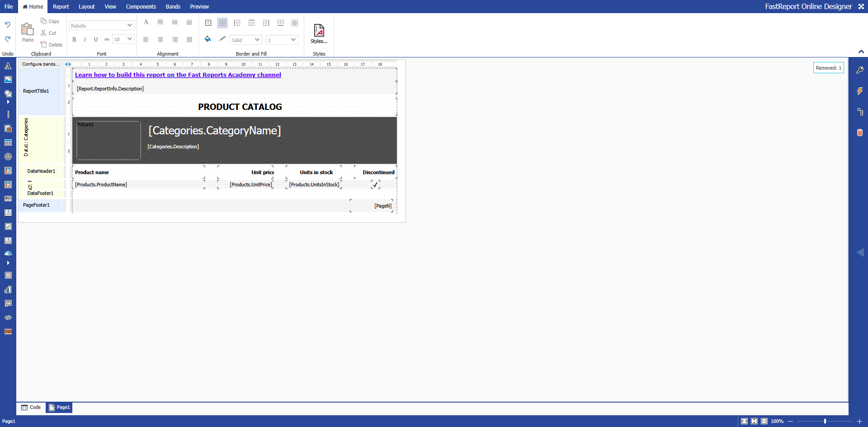Viewport: 868px width, 427px height.
Task: Align text right
Action: (x=175, y=40)
